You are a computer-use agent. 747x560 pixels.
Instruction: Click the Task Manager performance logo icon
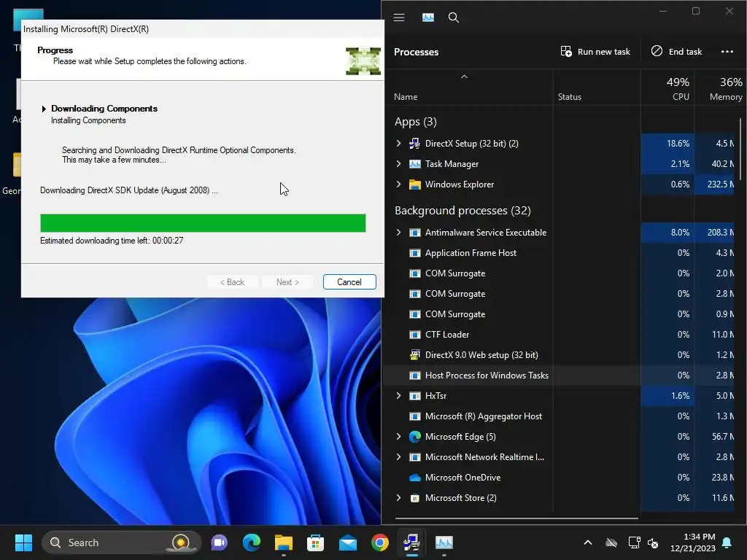[427, 17]
